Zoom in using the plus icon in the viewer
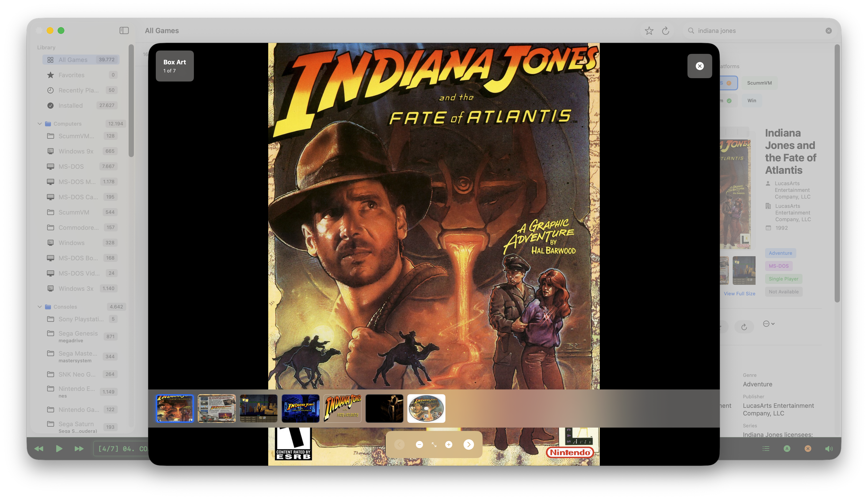 [x=449, y=444]
